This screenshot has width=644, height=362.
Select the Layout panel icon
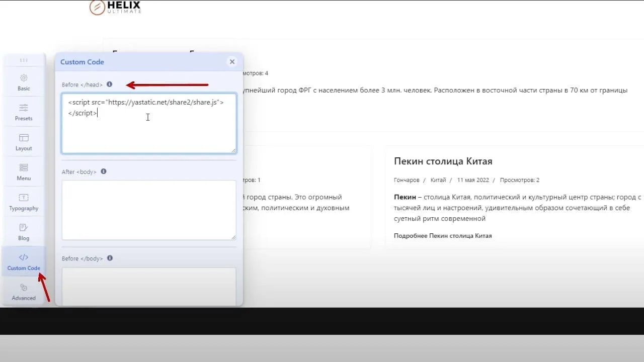[24, 138]
